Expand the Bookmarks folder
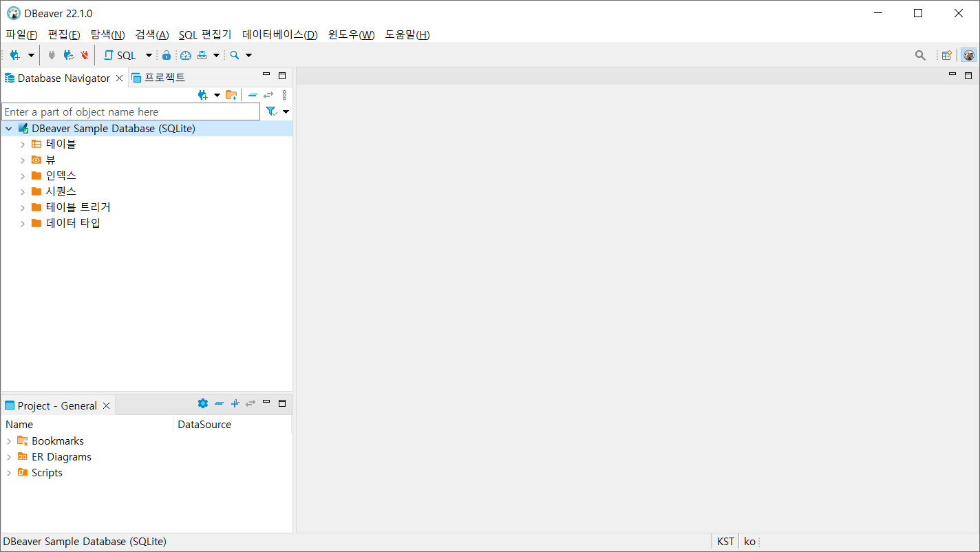 [x=9, y=441]
